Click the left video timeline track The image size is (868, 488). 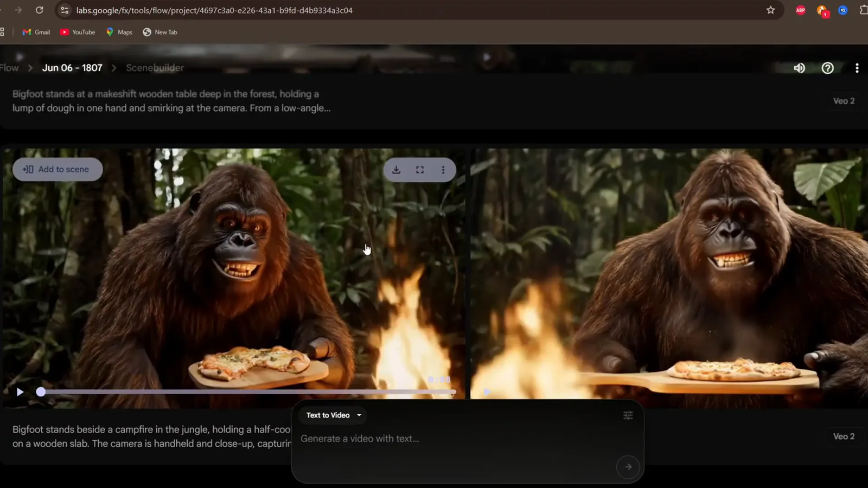[x=248, y=391]
